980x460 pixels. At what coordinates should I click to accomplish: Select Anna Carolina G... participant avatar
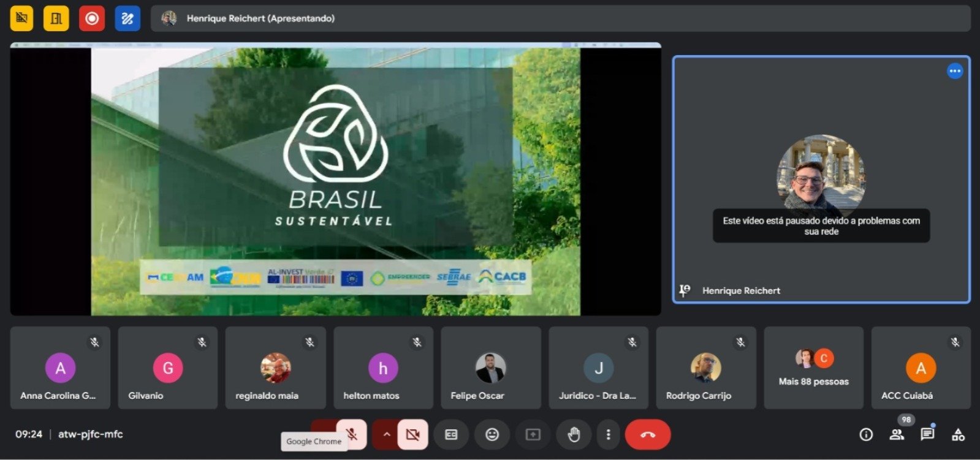[x=60, y=368]
